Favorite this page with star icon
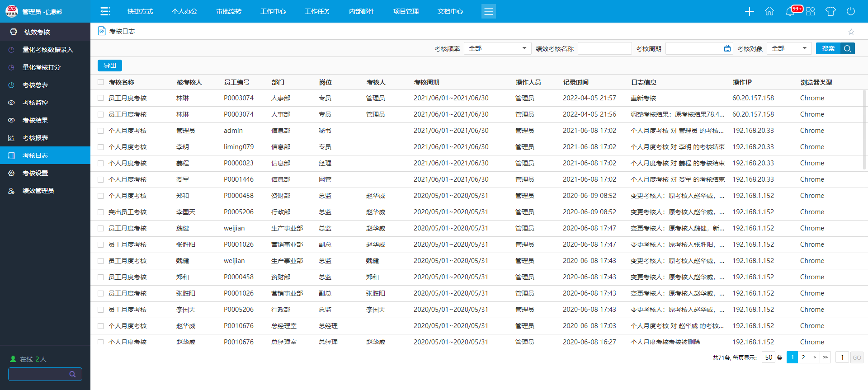Screen dimensions: 868x390 (x=851, y=32)
